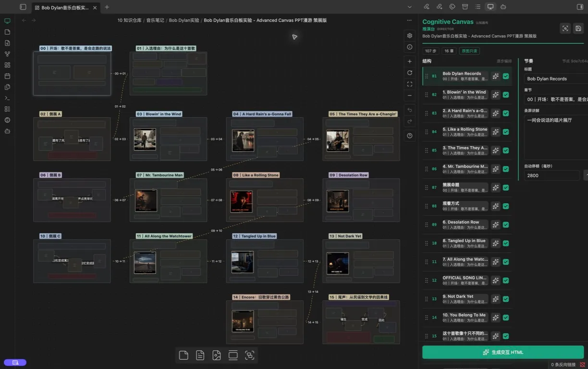Viewport: 588px width, 369px height.
Task: Open the robot icon in top bar
Action: (x=503, y=7)
